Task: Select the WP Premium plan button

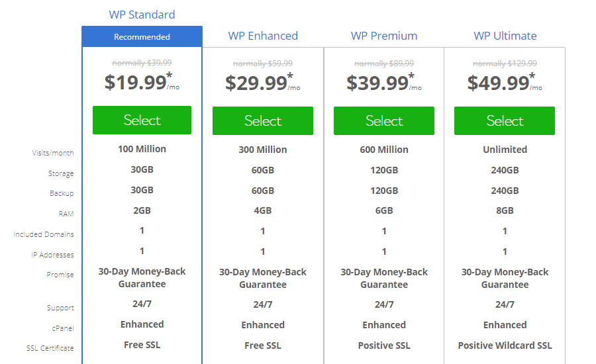Action: [x=384, y=121]
